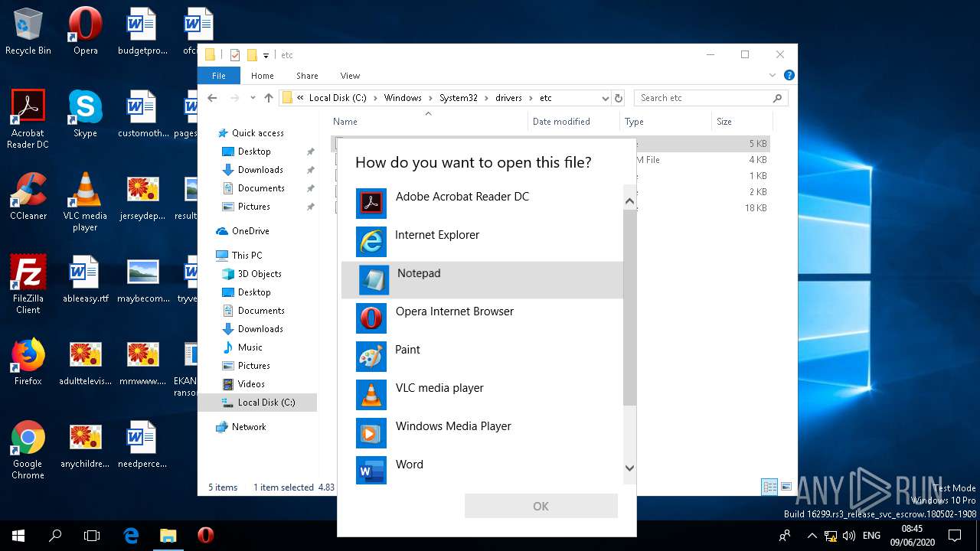Open Videos folder in sidebar
The image size is (980, 551).
(x=251, y=384)
